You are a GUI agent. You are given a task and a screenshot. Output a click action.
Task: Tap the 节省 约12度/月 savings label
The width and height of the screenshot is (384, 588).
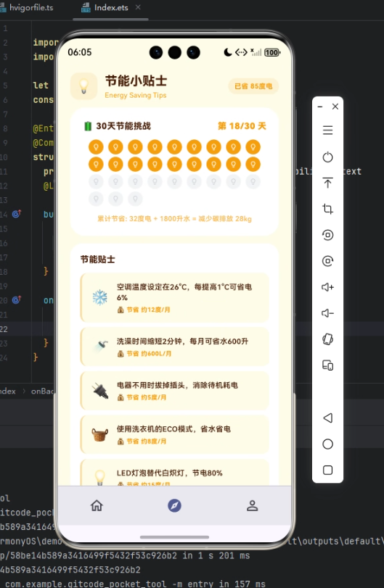click(x=144, y=310)
